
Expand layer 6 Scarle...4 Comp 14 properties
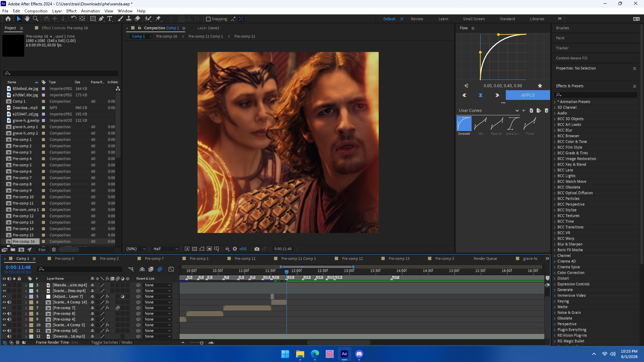tap(26, 302)
